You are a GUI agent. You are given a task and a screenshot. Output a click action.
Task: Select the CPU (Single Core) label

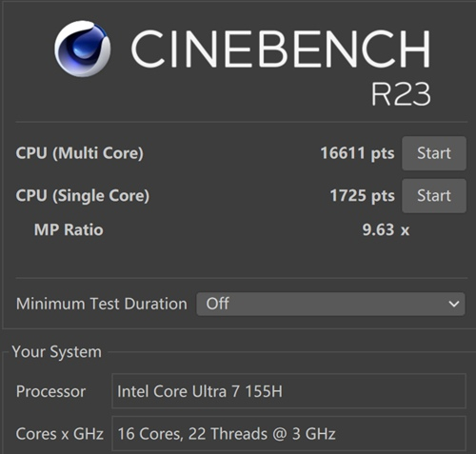coord(83,195)
